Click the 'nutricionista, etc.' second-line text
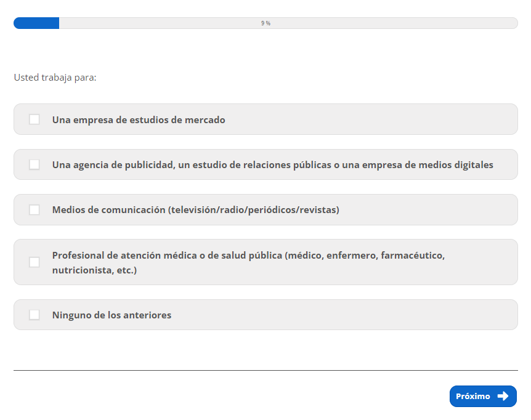Screen dimensions: 531x420 point(94,270)
